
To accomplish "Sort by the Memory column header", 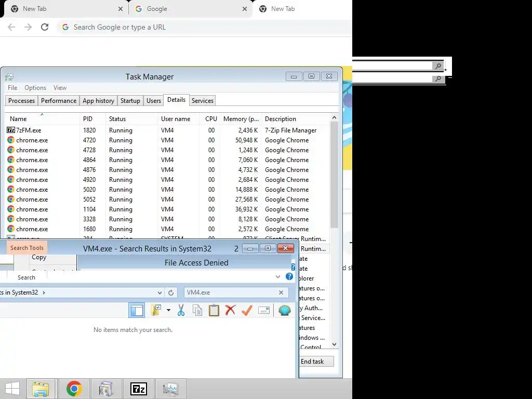I will tap(241, 119).
